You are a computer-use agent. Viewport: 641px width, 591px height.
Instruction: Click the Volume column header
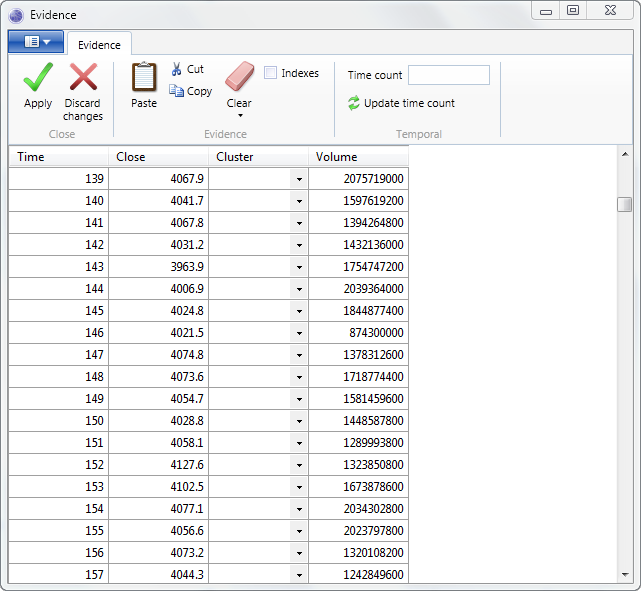tap(357, 157)
